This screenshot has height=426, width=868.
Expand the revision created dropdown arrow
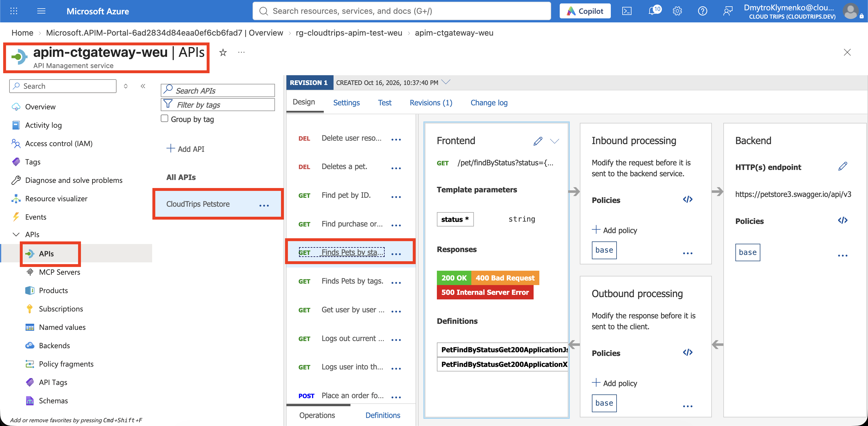tap(446, 82)
